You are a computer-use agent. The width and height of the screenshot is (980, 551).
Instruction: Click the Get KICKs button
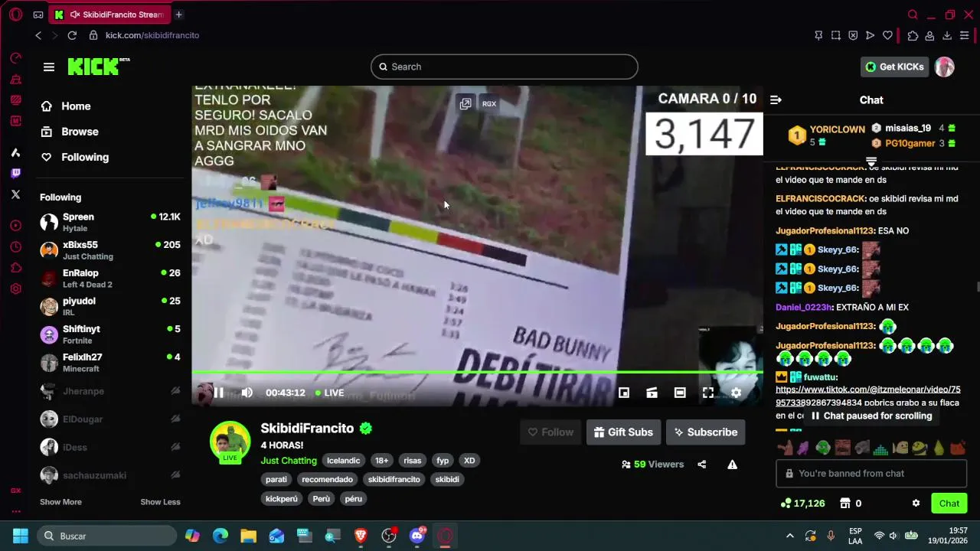tap(894, 67)
